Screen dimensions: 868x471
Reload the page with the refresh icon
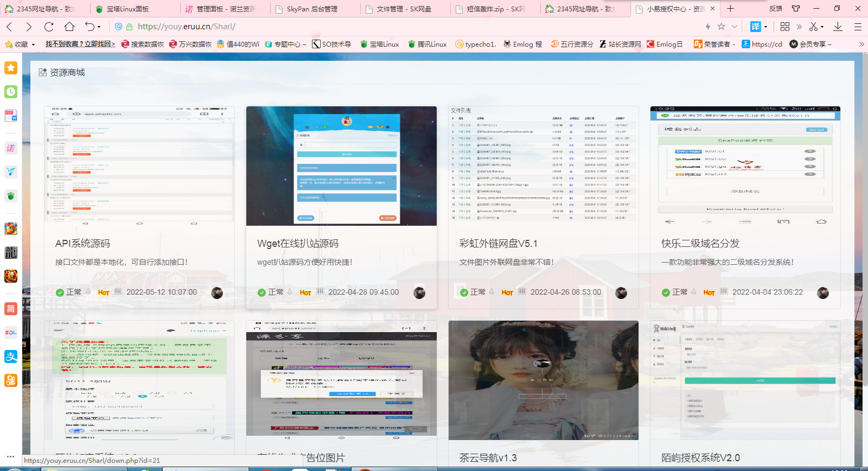click(49, 27)
